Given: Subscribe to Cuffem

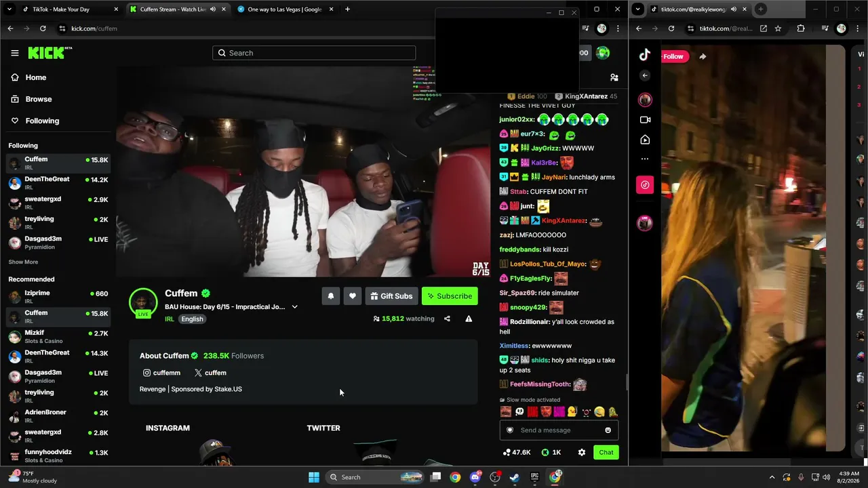Looking at the screenshot, I should 450,296.
